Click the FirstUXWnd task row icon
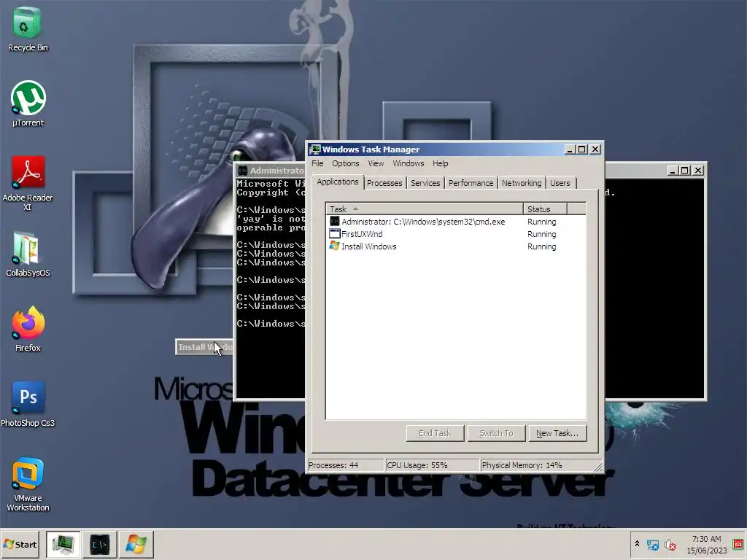The image size is (747, 560). (334, 234)
